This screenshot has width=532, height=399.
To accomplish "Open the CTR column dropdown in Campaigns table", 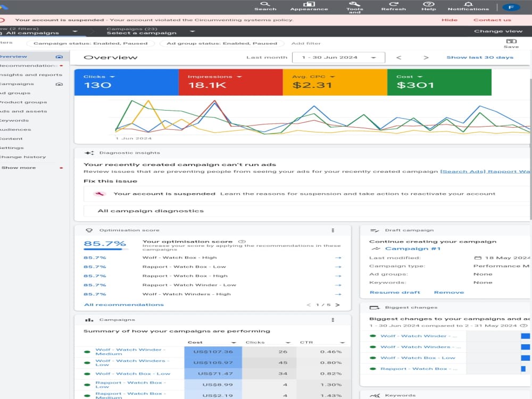I will click(342, 343).
